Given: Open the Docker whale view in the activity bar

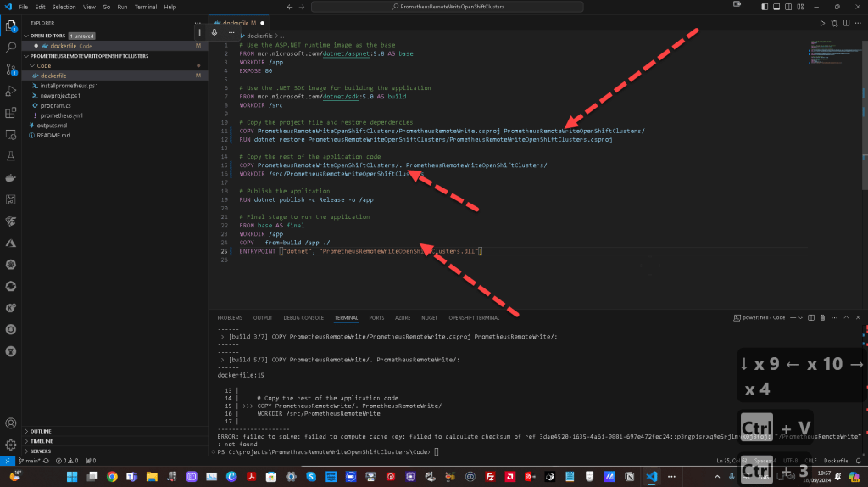Looking at the screenshot, I should pyautogui.click(x=10, y=178).
